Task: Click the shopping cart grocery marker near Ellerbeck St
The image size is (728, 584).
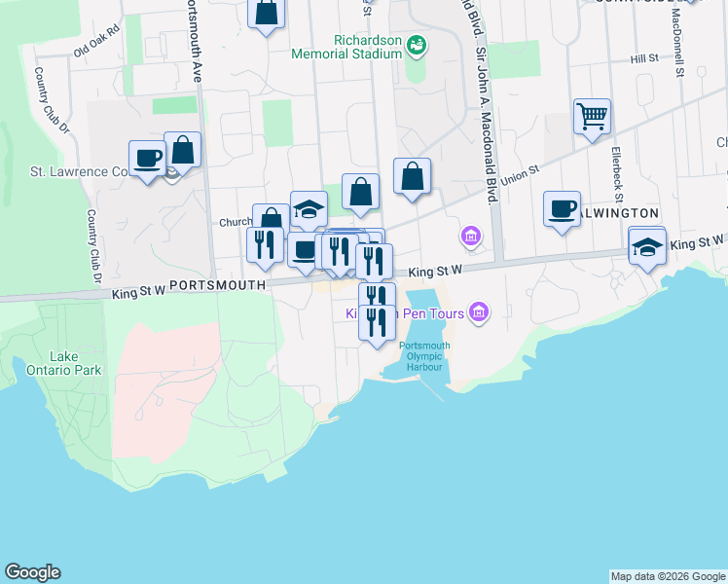Action: click(592, 117)
